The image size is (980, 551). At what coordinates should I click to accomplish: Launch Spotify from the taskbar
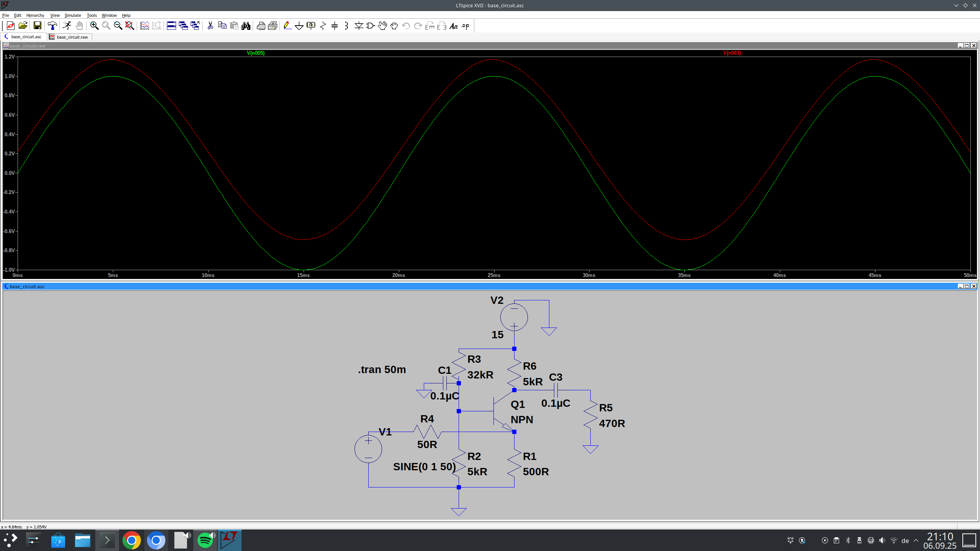tap(205, 540)
